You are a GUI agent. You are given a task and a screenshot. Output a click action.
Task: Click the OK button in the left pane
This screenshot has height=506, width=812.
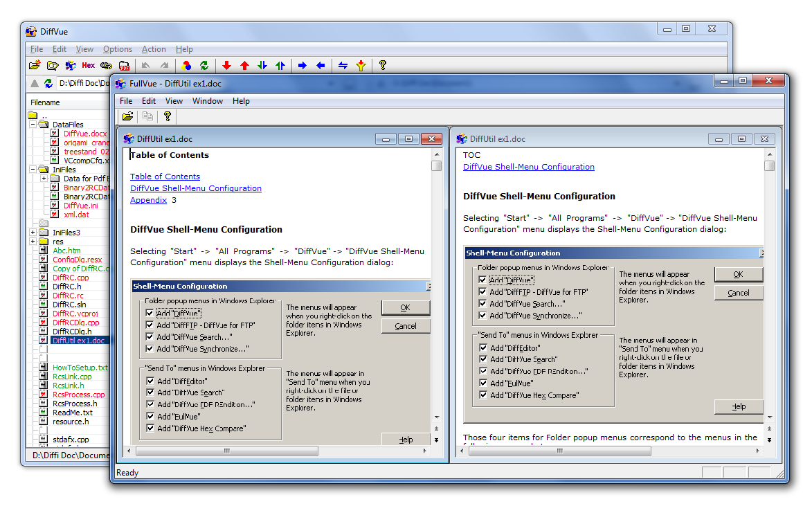[x=406, y=307]
